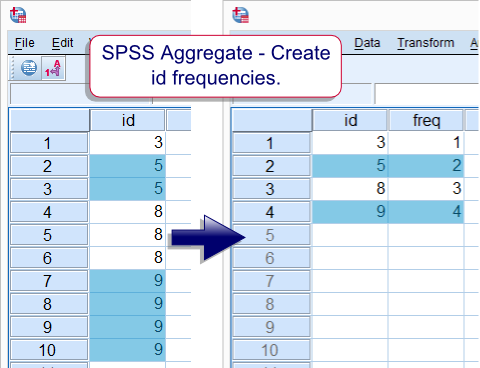480x368 pixels.
Task: Click freq value 4 in row 4, right window
Action: 426,212
